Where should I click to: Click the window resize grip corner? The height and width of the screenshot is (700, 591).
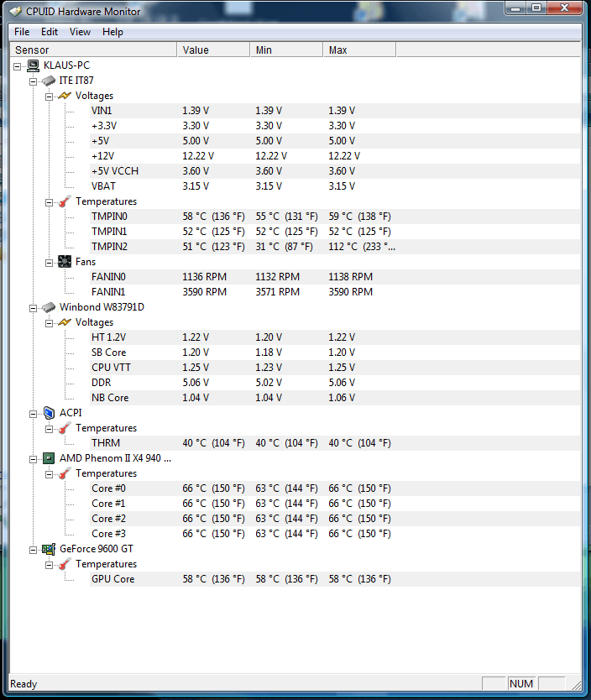point(576,685)
